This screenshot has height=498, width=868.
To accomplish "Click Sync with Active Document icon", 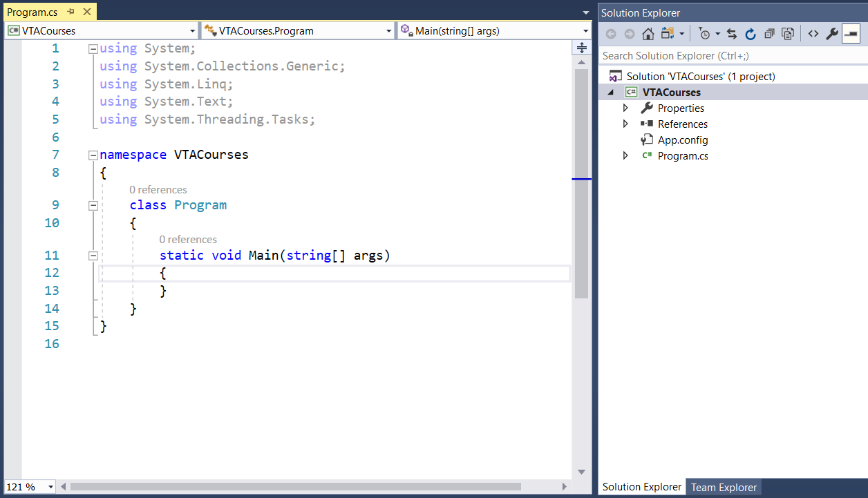I will 732,34.
